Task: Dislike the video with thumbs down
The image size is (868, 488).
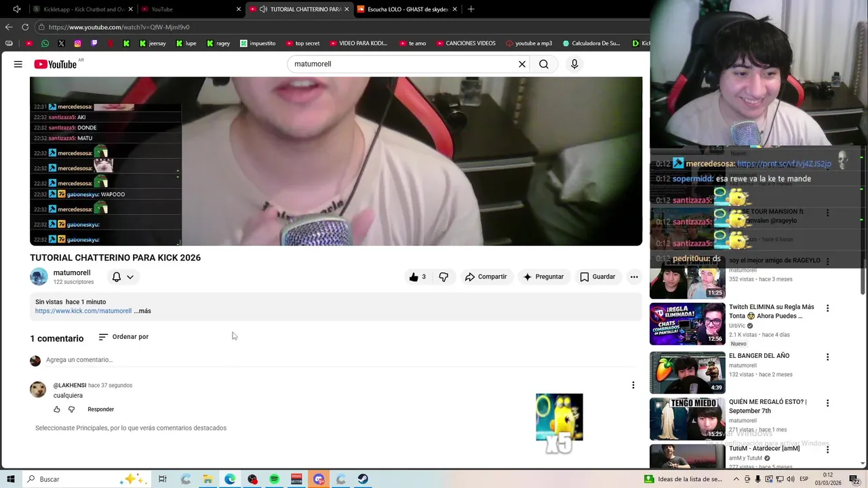Action: point(443,277)
